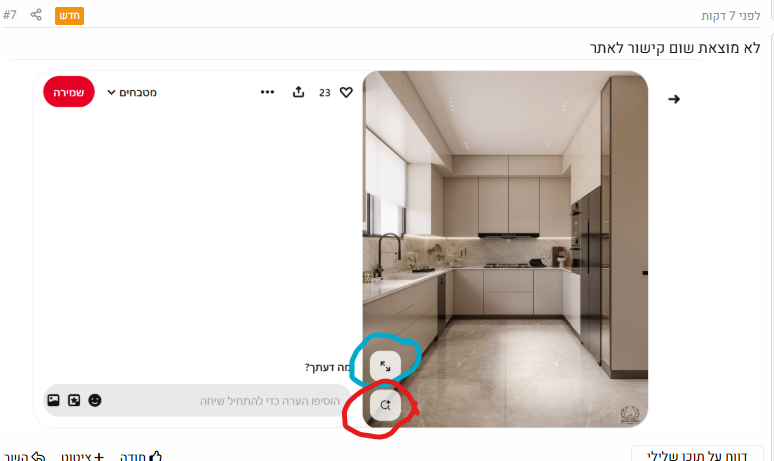Click the דווח על תוכן שלילי report button
The image size is (774, 461).
pos(697,454)
